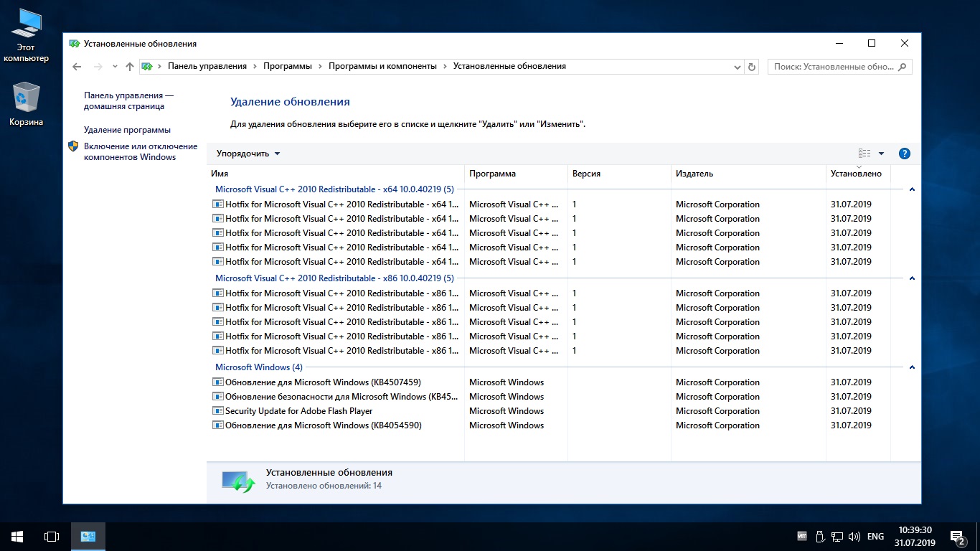The image size is (980, 551).
Task: Collapse the Visual C++ x64 group
Action: [912, 189]
